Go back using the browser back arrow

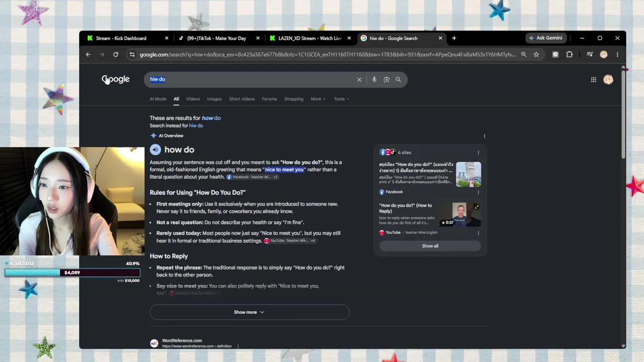click(x=88, y=54)
